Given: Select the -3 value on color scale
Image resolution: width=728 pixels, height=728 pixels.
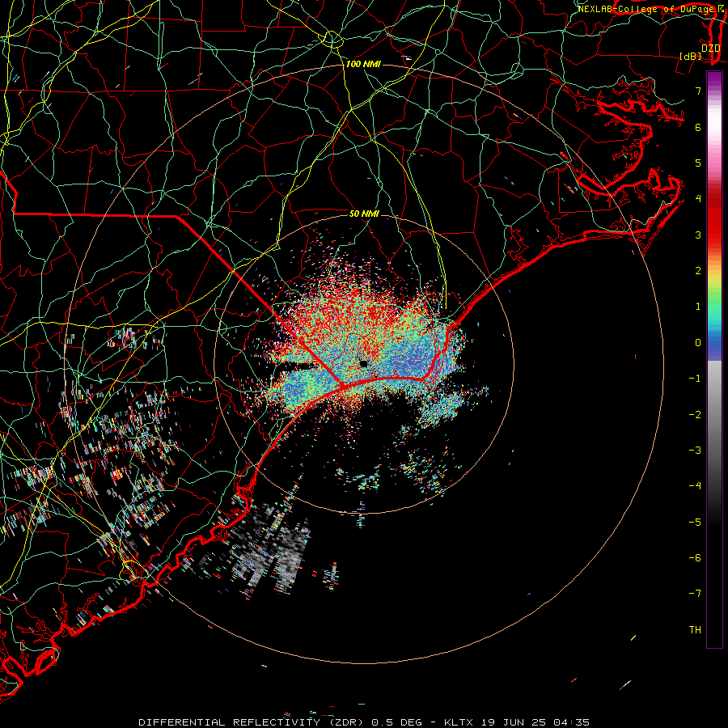Looking at the screenshot, I should 695,451.
